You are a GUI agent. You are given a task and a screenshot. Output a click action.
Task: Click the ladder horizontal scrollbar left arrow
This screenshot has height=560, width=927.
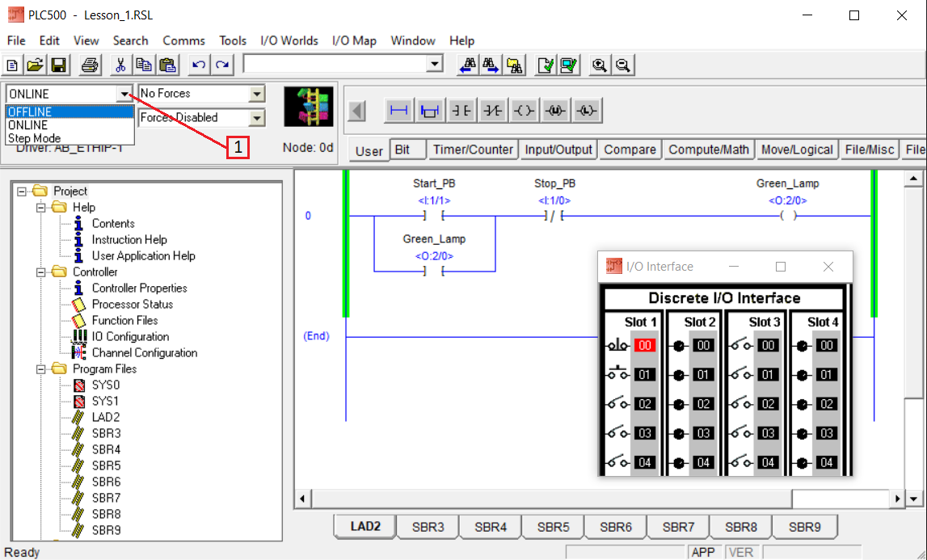[302, 499]
